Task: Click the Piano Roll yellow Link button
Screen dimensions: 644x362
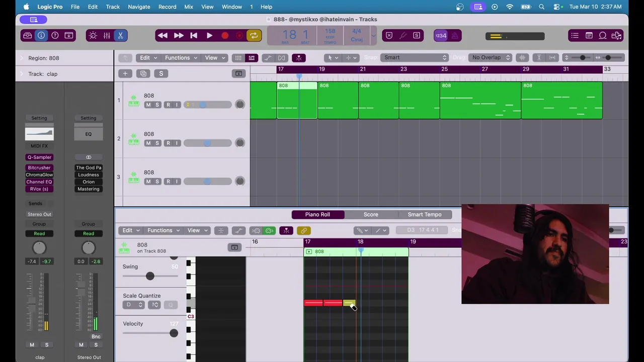Action: 303,230
